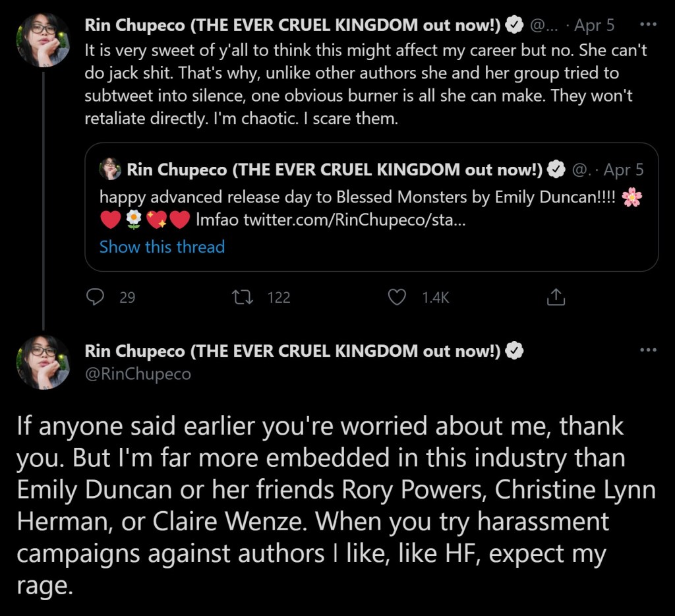Screen dimensions: 675x616
Task: Click the author name on the top tweet
Action: pos(293,26)
